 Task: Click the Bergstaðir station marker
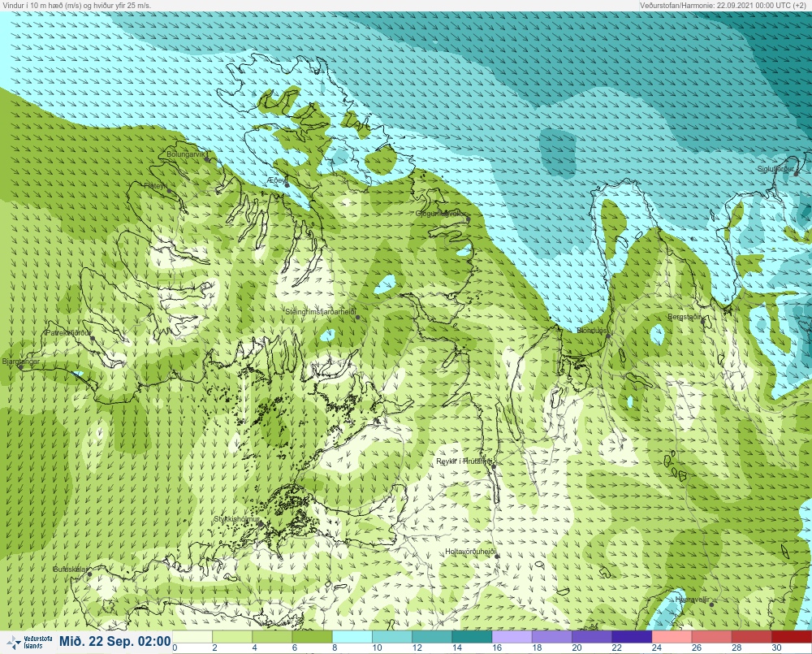702,321
